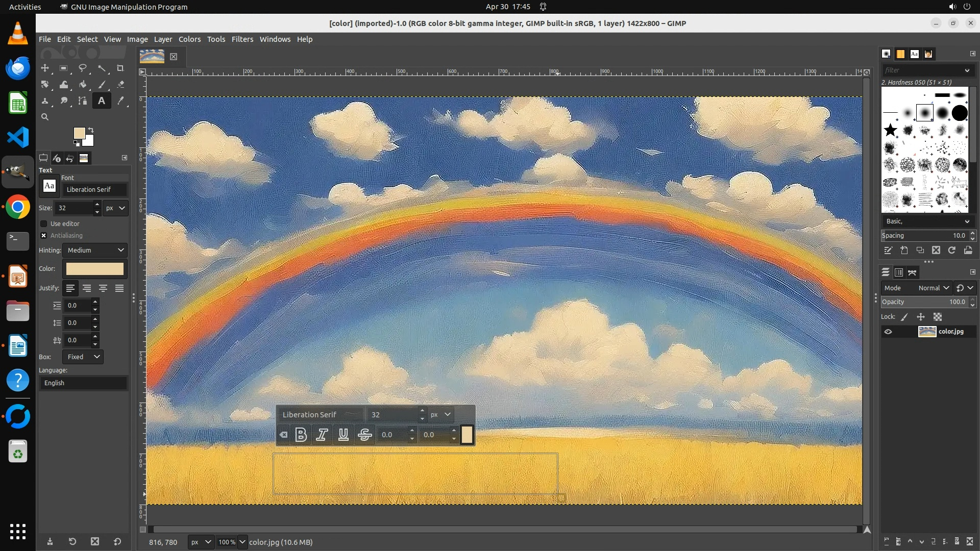Open the Hinting Medium dropdown

(x=95, y=251)
